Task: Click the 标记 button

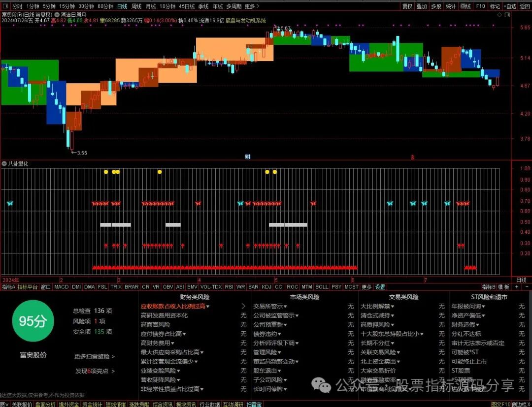Action: point(495,6)
